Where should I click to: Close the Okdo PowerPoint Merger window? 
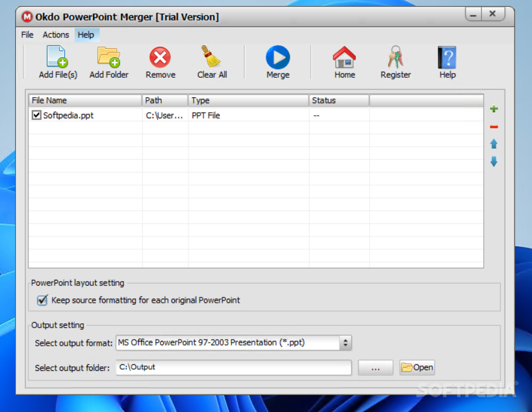493,14
